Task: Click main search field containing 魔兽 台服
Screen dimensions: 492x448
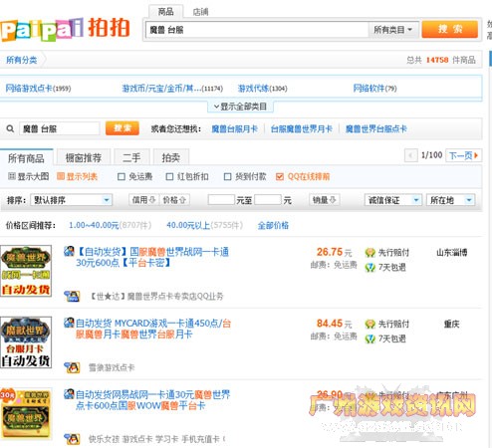Action: pos(257,30)
